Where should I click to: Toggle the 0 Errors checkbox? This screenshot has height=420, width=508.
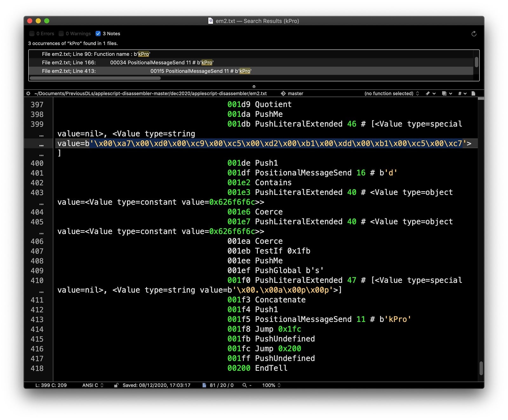pyautogui.click(x=32, y=34)
